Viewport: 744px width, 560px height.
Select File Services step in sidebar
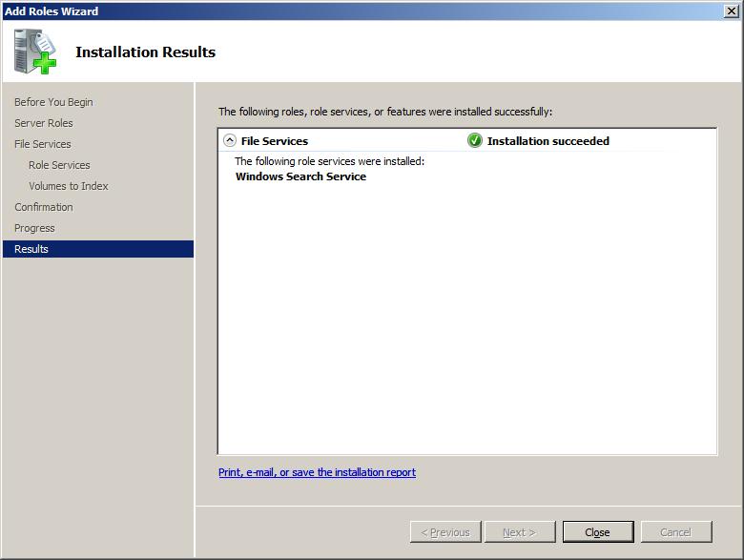pos(43,144)
